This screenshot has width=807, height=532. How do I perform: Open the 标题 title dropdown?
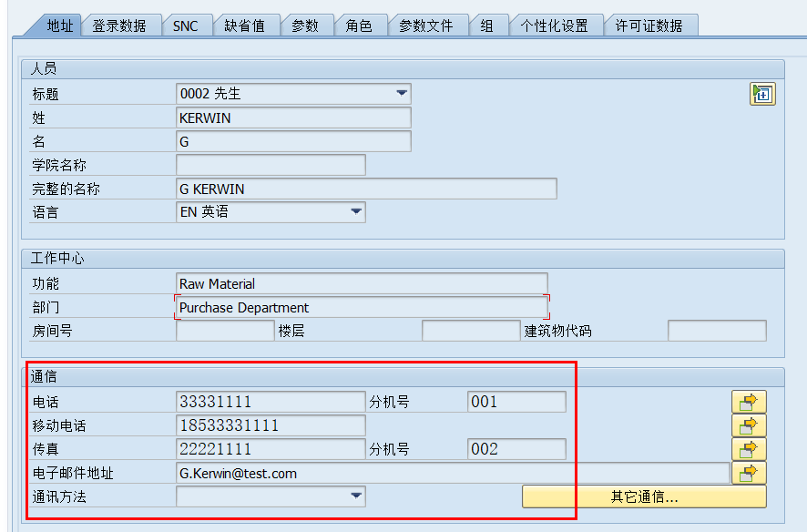coord(401,93)
